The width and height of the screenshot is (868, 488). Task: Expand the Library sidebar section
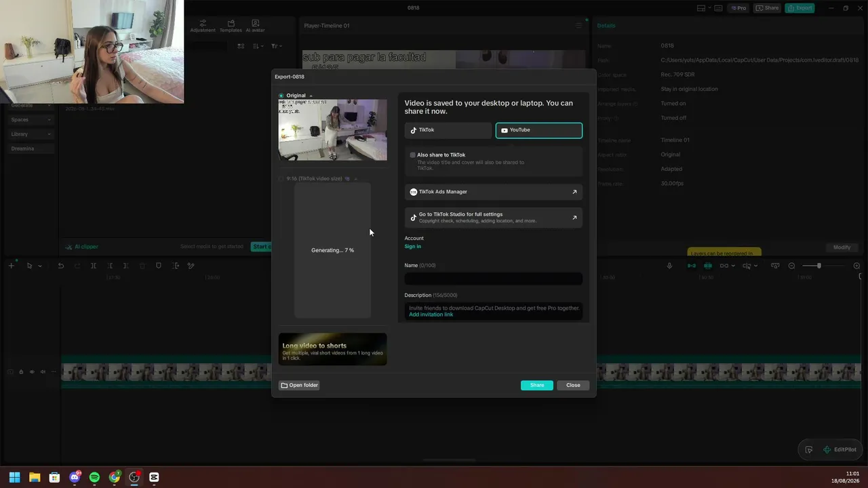[x=31, y=134]
